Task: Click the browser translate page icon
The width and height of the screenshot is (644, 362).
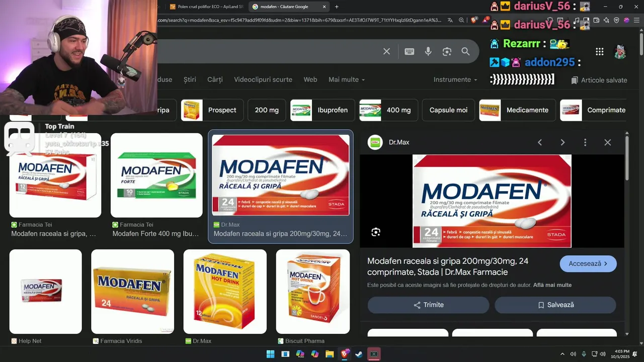Action: tap(450, 20)
